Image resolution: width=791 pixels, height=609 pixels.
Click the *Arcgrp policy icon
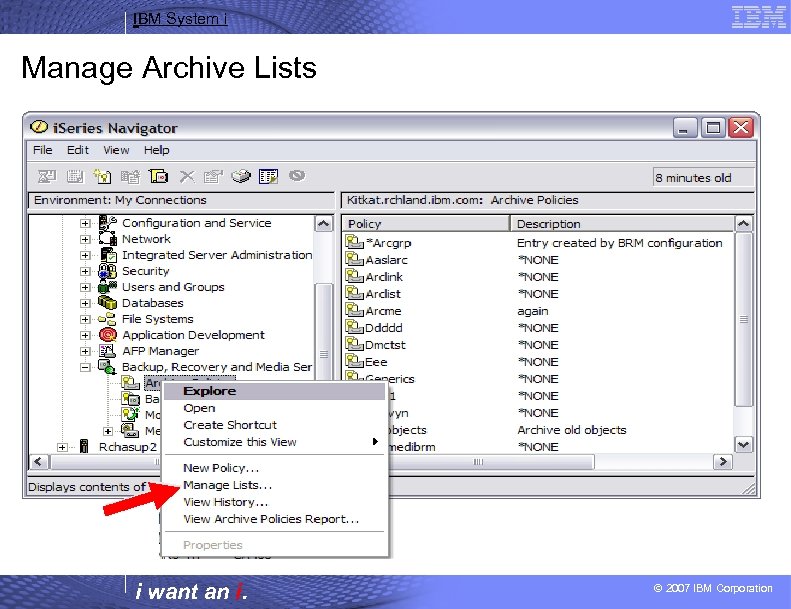(355, 242)
